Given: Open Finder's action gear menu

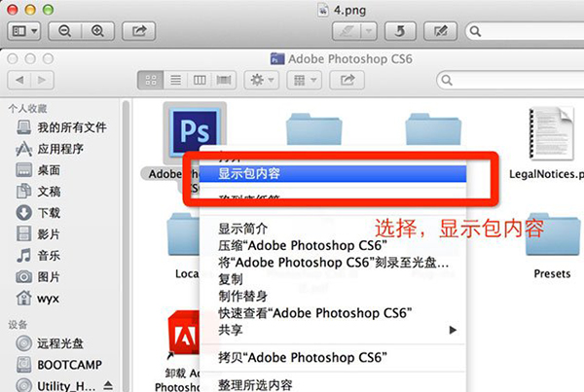Looking at the screenshot, I should [262, 80].
